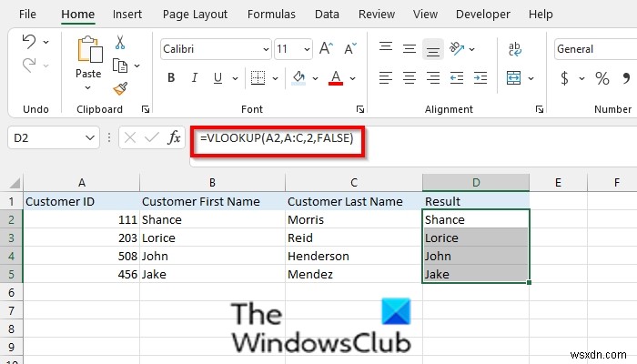
Task: Select row 3 header
Action: coord(11,238)
